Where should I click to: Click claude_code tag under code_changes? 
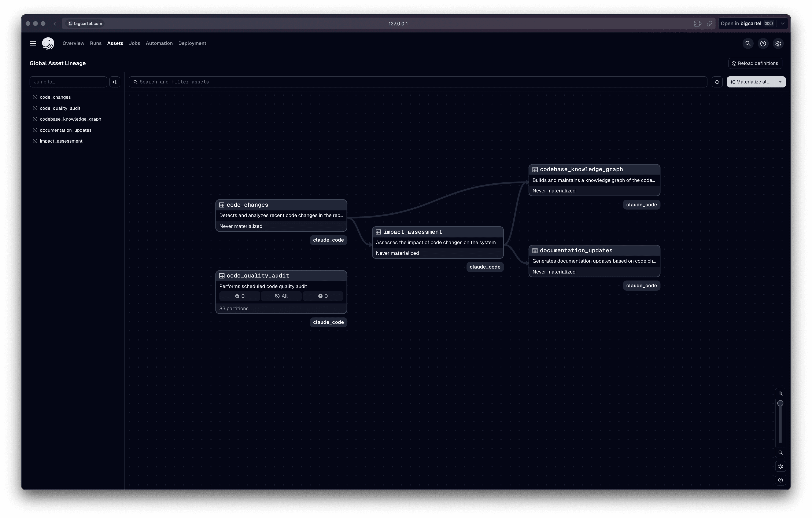coord(328,240)
